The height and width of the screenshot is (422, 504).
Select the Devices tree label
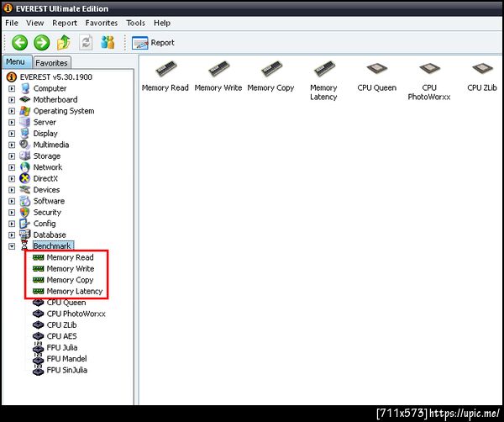pyautogui.click(x=46, y=190)
